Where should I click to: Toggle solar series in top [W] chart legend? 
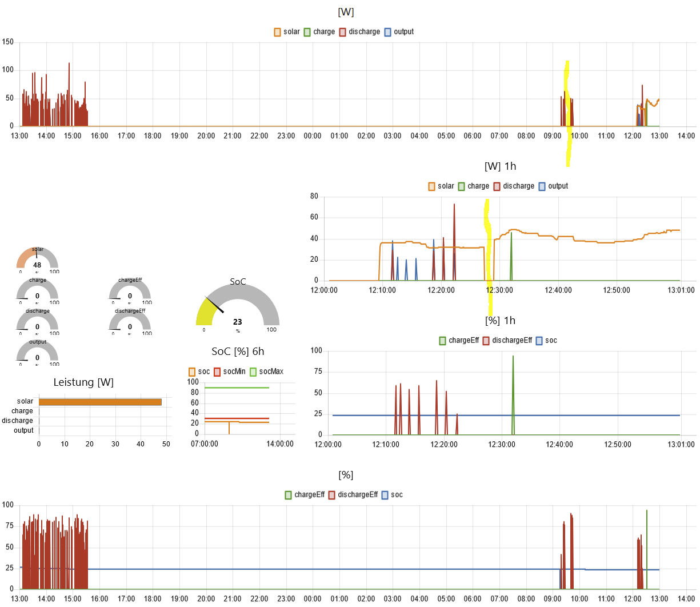point(287,32)
